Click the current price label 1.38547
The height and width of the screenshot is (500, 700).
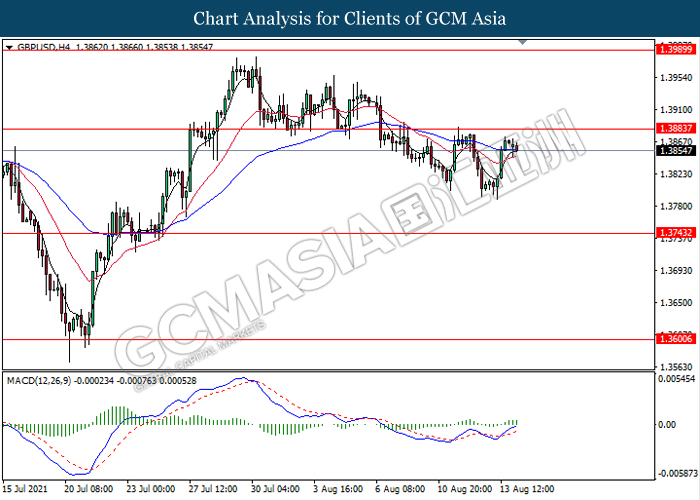coord(676,150)
